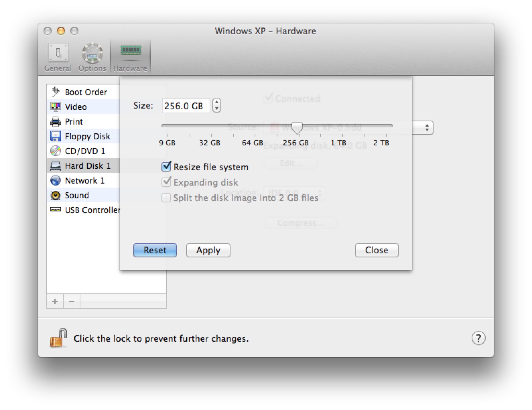
Task: Click the Boot Order icon in sidebar
Action: pyautogui.click(x=56, y=92)
